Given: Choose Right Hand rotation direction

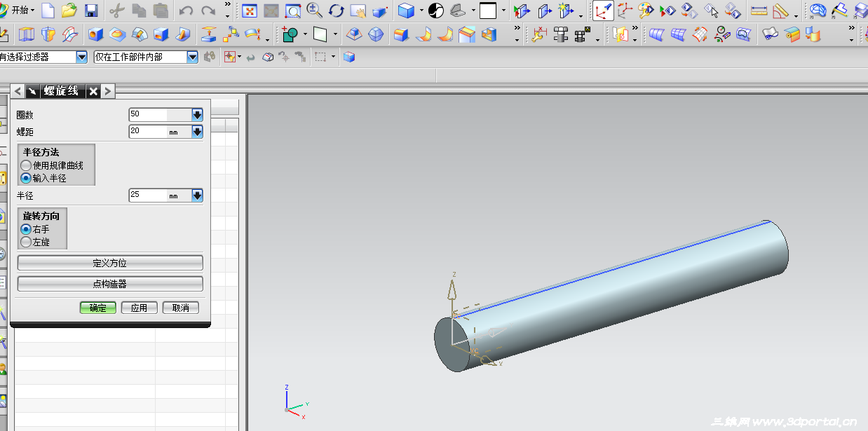Looking at the screenshot, I should click(26, 229).
